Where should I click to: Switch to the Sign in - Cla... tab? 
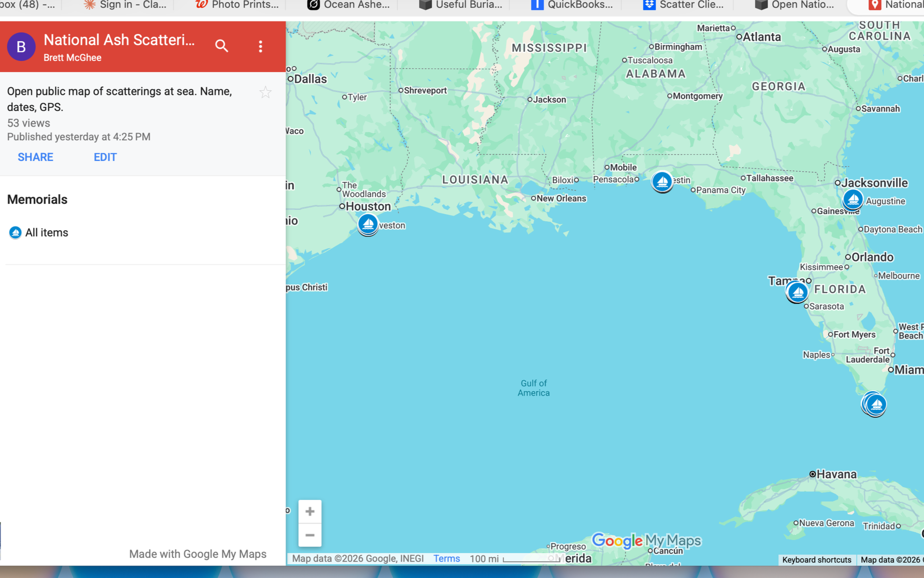(x=125, y=5)
